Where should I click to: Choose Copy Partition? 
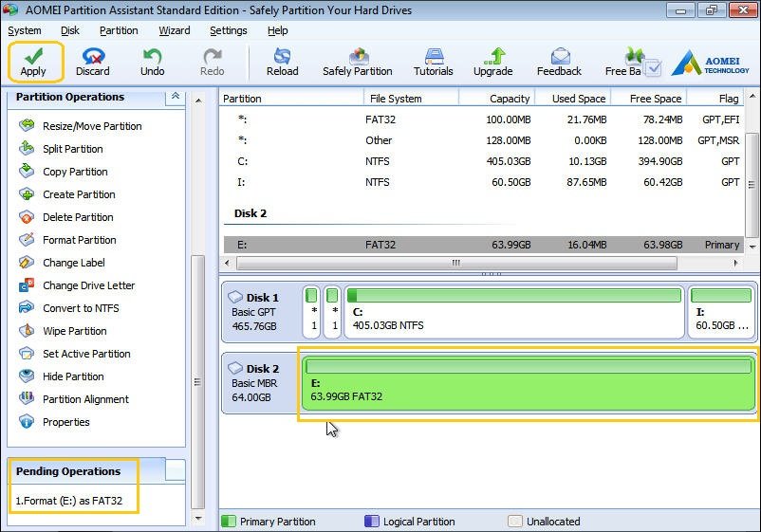click(64, 172)
